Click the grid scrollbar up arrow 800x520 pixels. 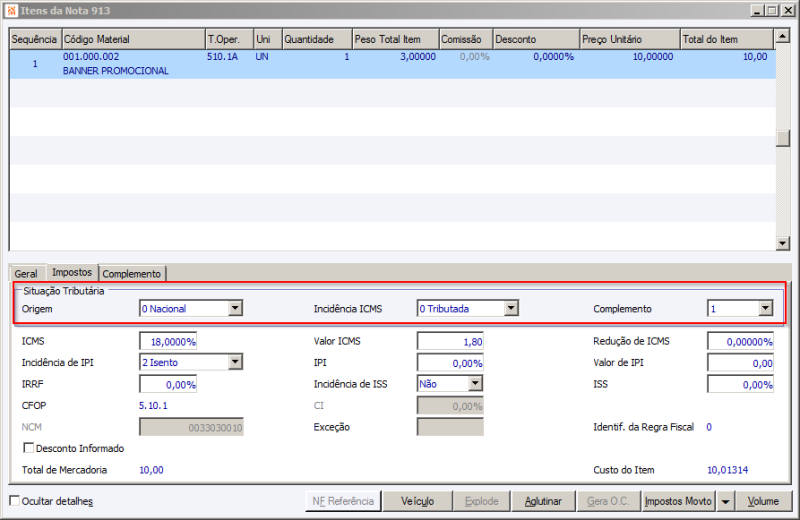(783, 36)
